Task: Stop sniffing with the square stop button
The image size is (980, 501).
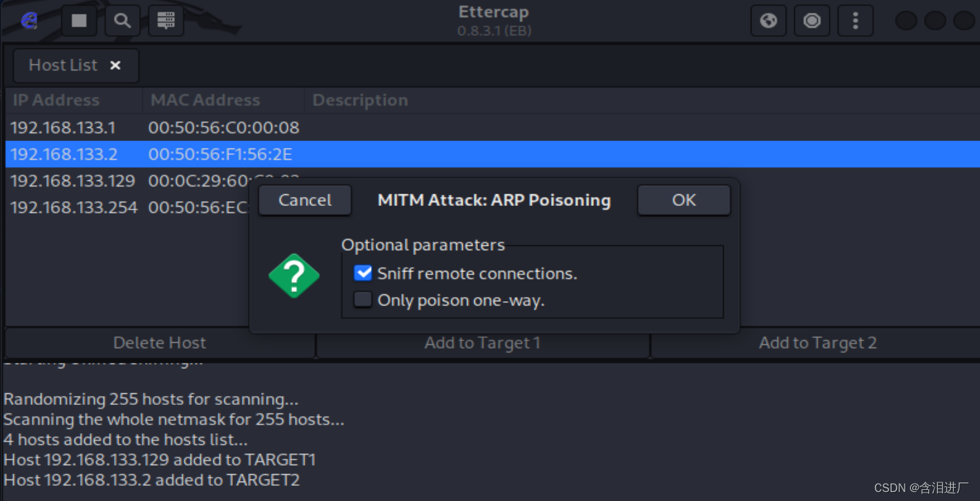Action: pos(79,21)
